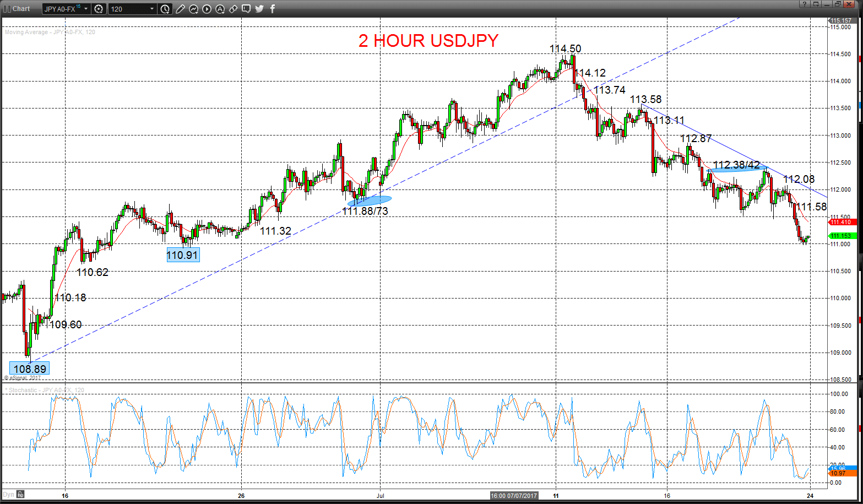Click the 24 date axis label
This screenshot has width=863, height=504.
coord(811,495)
